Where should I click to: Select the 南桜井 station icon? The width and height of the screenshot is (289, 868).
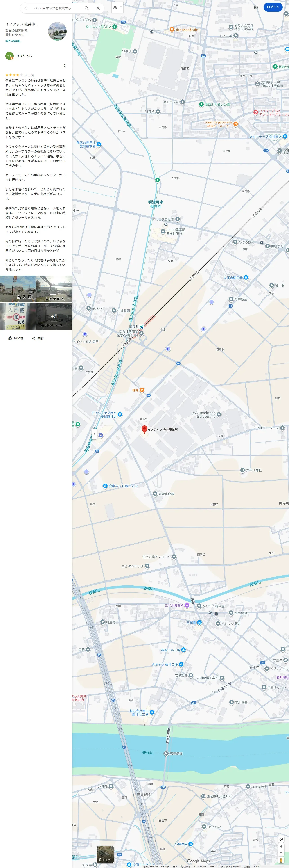click(x=142, y=327)
